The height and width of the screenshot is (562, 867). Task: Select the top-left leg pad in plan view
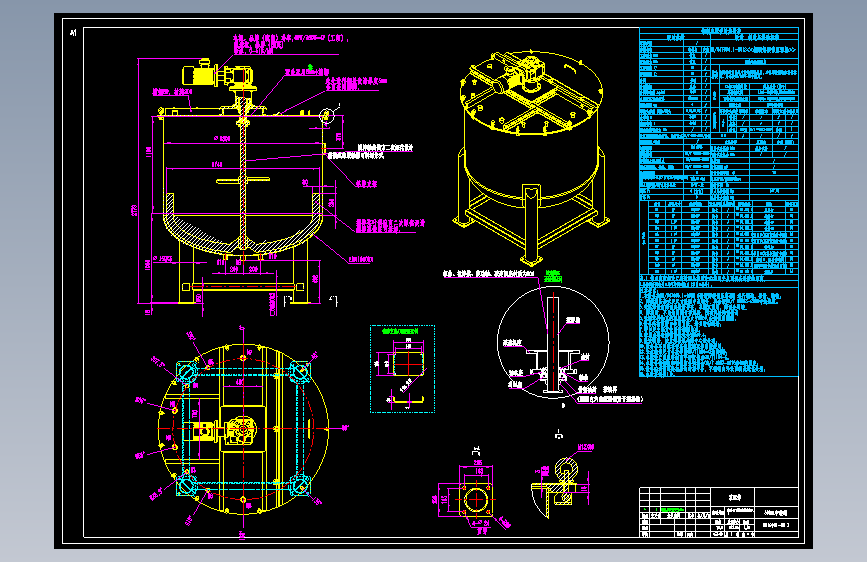pyautogui.click(x=186, y=372)
